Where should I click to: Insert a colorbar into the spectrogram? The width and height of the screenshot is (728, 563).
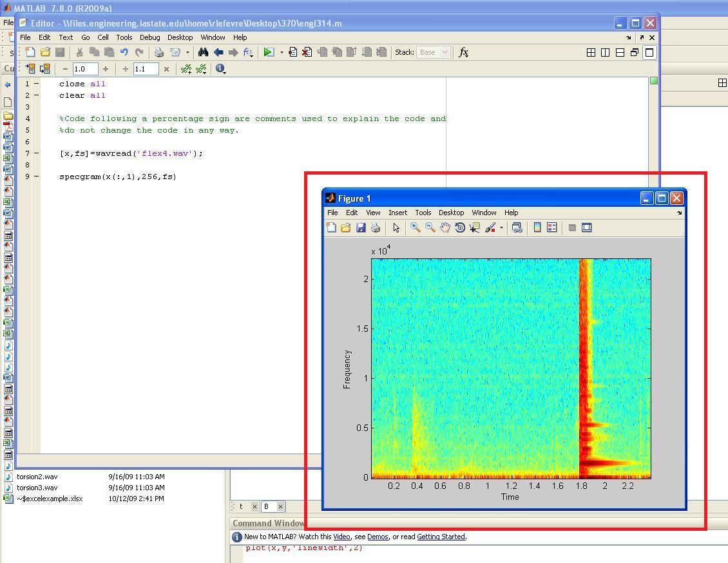coord(537,227)
